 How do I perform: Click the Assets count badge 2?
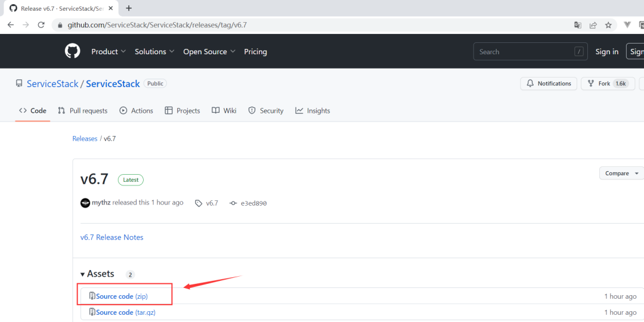(x=130, y=275)
